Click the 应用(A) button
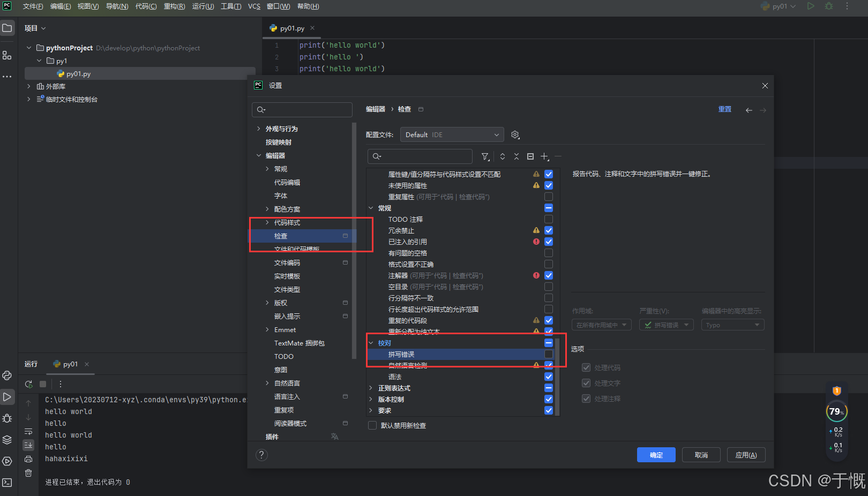This screenshot has height=496, width=868. pos(746,455)
